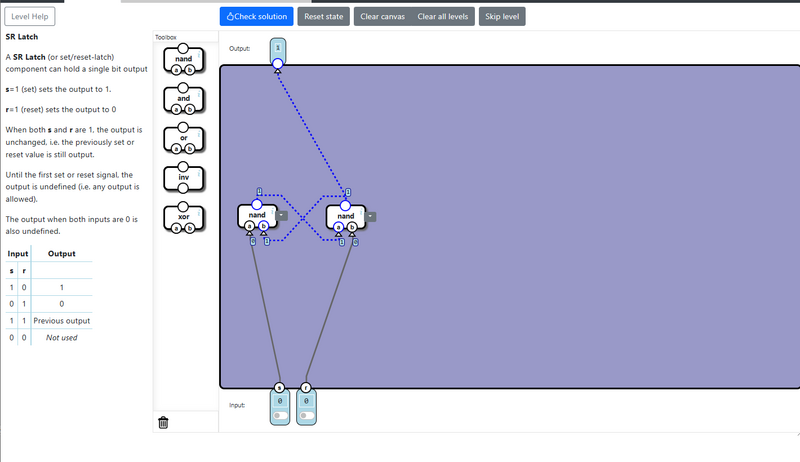The width and height of the screenshot is (800, 462).
Task: Click the s input node on the canvas edge
Action: tap(279, 388)
